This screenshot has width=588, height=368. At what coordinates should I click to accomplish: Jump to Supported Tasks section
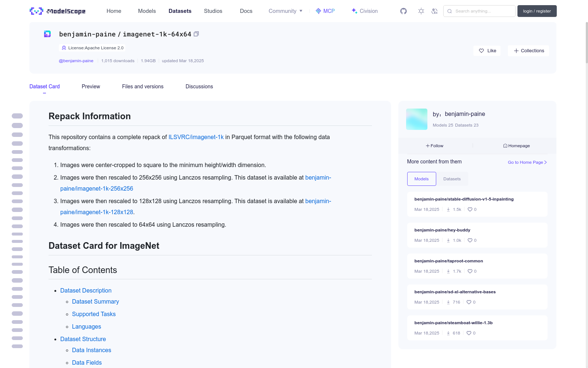click(x=94, y=314)
